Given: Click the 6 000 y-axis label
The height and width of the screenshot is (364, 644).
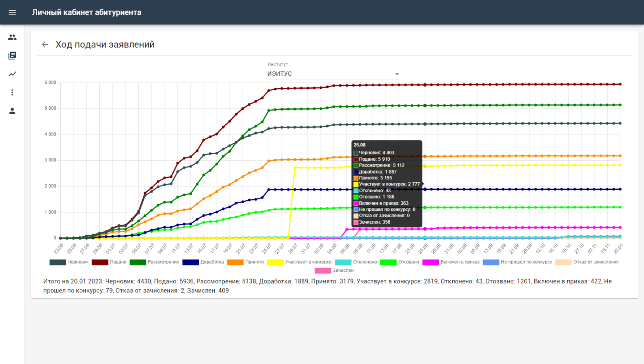Looking at the screenshot, I should (x=50, y=83).
